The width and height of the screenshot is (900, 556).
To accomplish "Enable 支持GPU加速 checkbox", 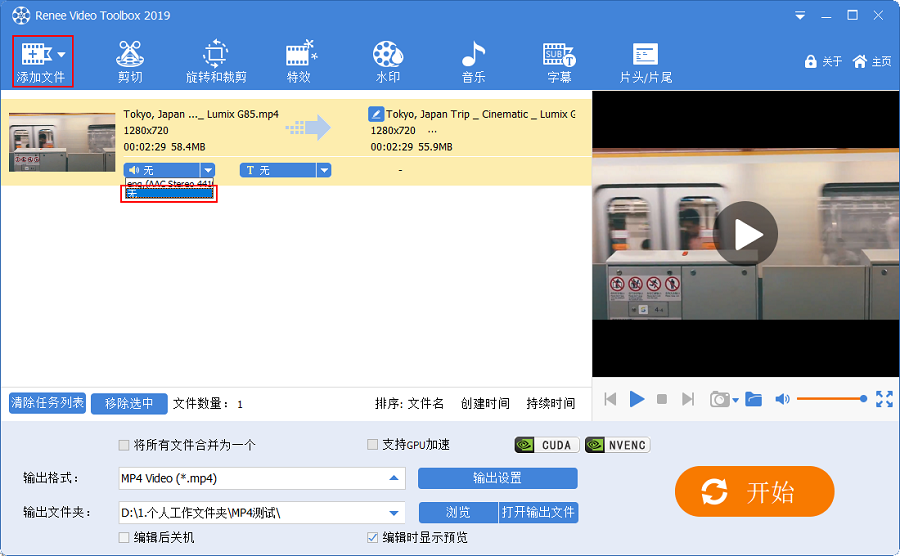I will pyautogui.click(x=372, y=445).
